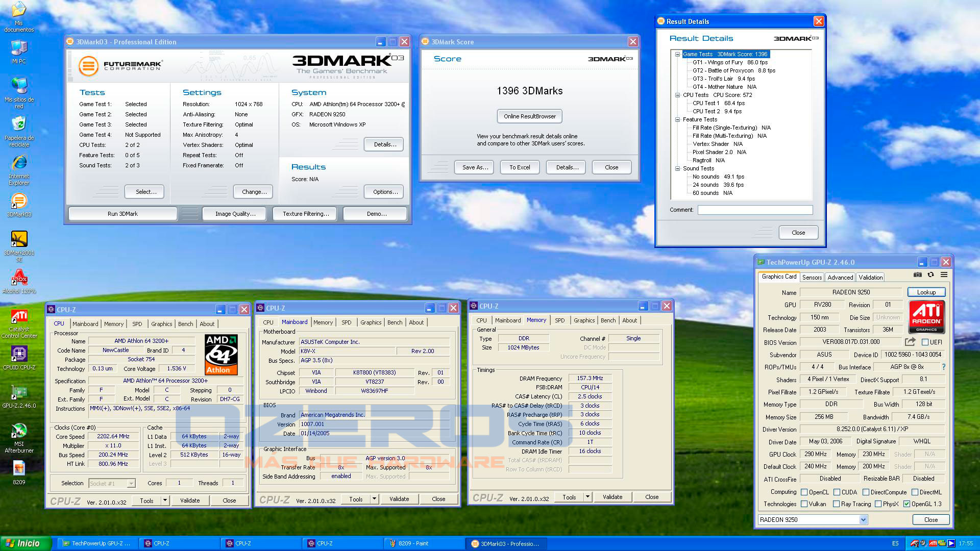Toggle the Ray Tracing checkbox
Viewport: 980px width, 551px height.
tap(836, 504)
